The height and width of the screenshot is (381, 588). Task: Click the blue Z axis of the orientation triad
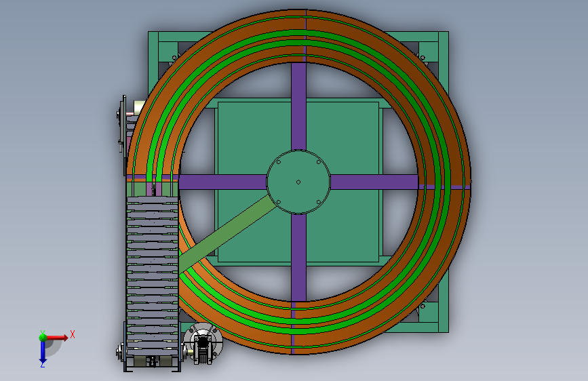(43, 352)
